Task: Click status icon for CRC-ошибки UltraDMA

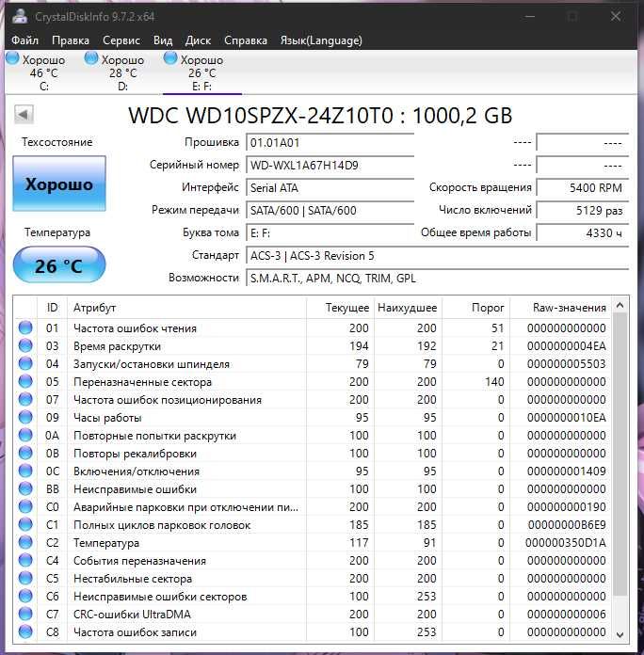Action: [25, 614]
